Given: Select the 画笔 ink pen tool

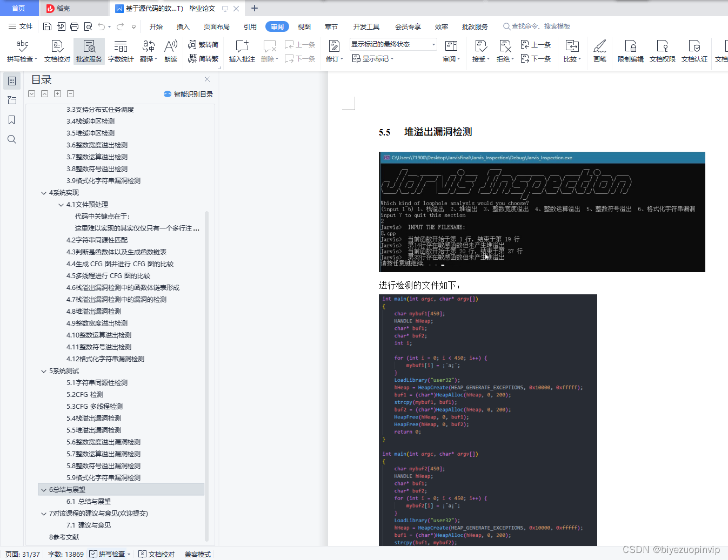Looking at the screenshot, I should coord(599,51).
